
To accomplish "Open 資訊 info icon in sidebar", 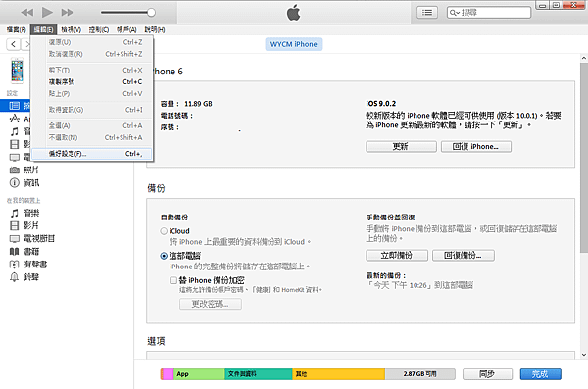I will [15, 182].
